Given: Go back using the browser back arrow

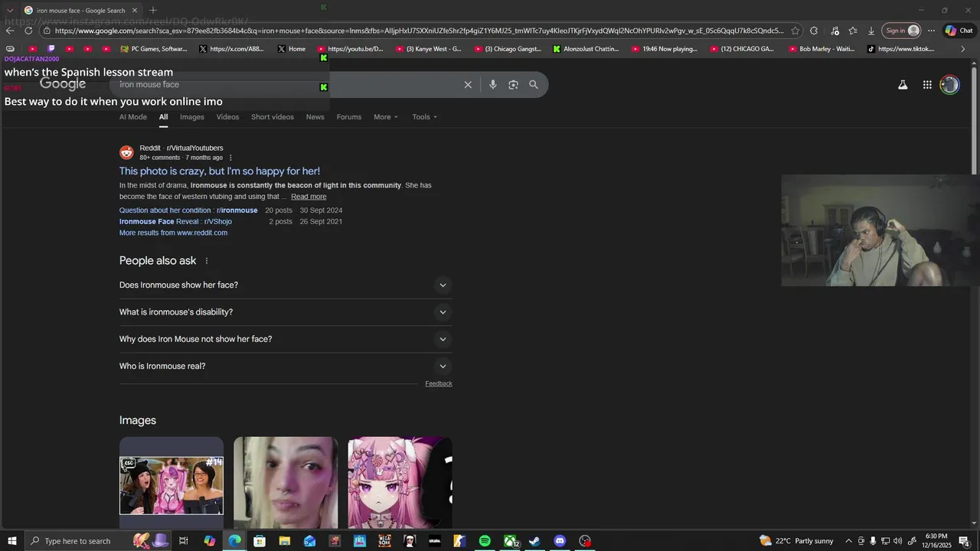Looking at the screenshot, I should [10, 31].
